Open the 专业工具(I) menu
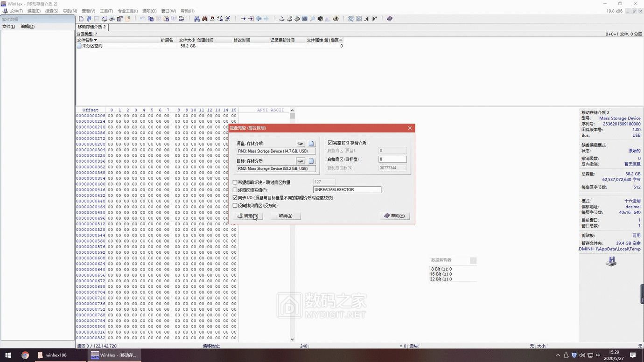The image size is (644, 362). tap(128, 11)
